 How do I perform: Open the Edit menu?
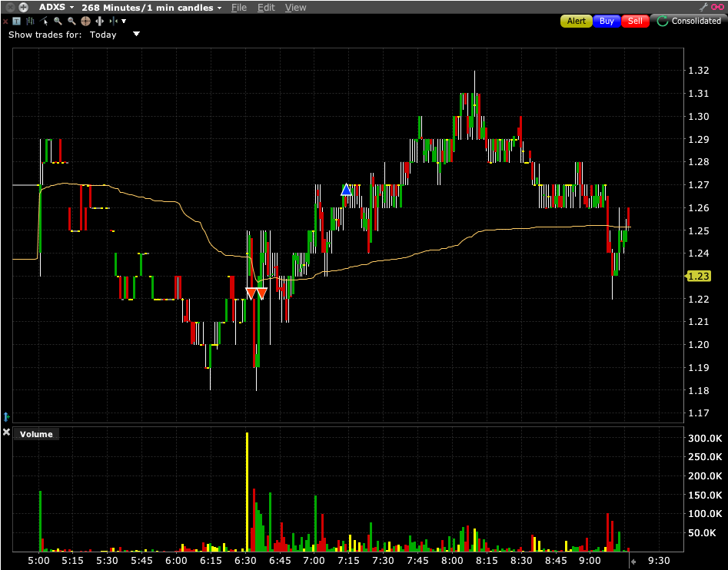pyautogui.click(x=266, y=8)
